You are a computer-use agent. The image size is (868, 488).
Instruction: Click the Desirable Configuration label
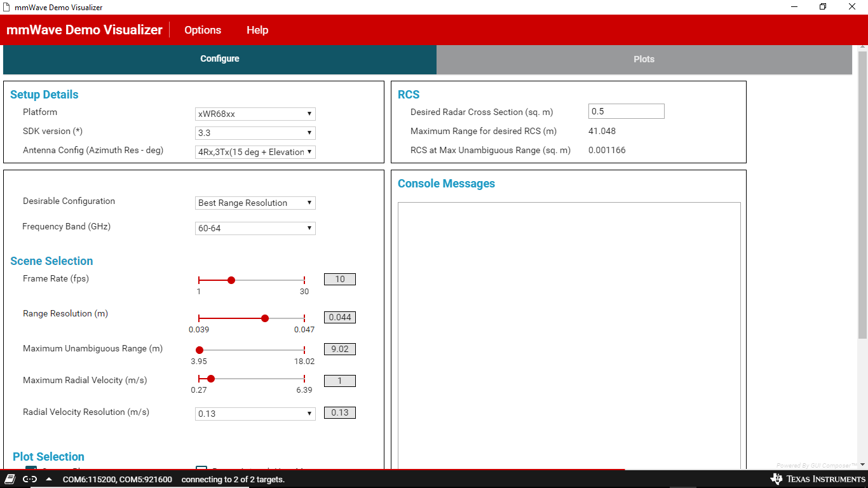tap(69, 201)
